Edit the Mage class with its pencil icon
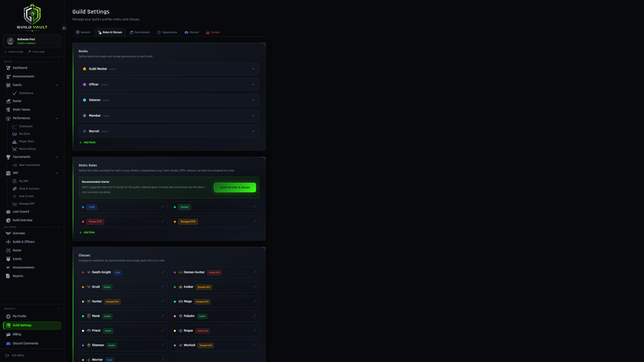The image size is (644, 362). point(255,301)
